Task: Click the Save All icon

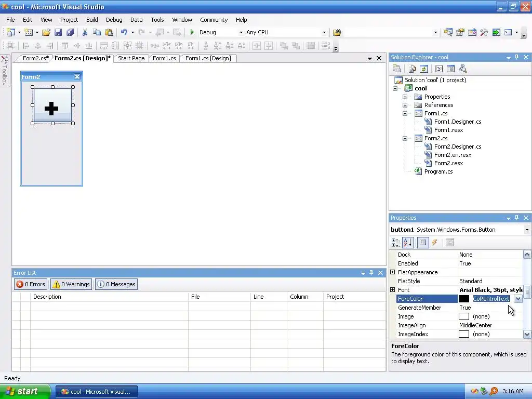Action: point(70,32)
